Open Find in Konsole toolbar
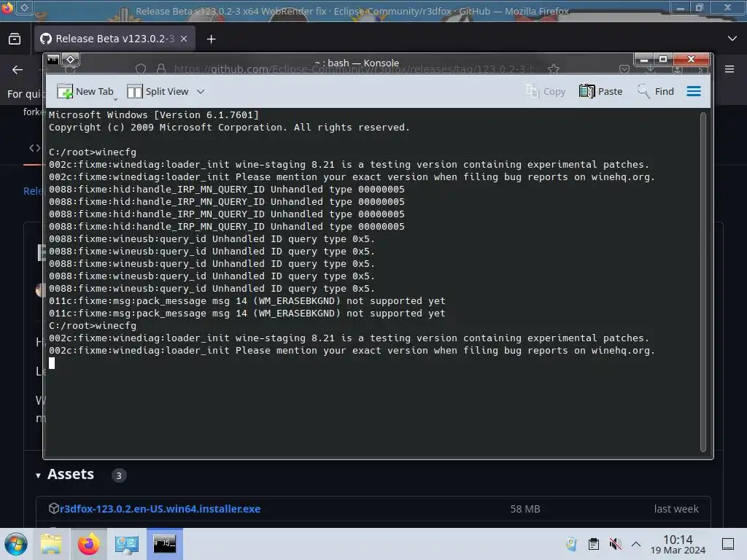The image size is (747, 560). click(656, 91)
